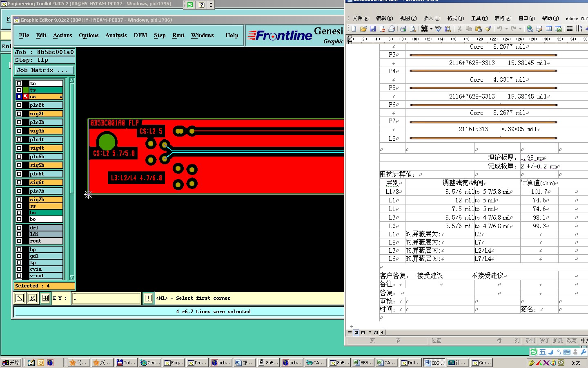
Task: Toggle visibility checkbox for layer pln3b
Action: (x=19, y=122)
